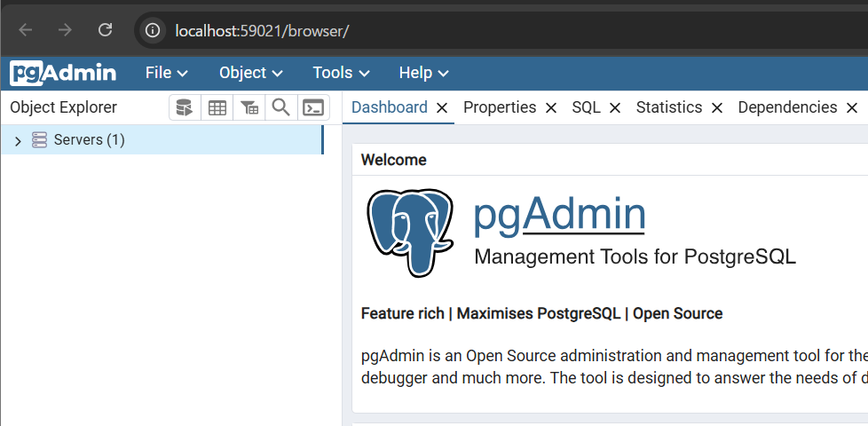
Task: Open the Object menu
Action: coord(251,73)
